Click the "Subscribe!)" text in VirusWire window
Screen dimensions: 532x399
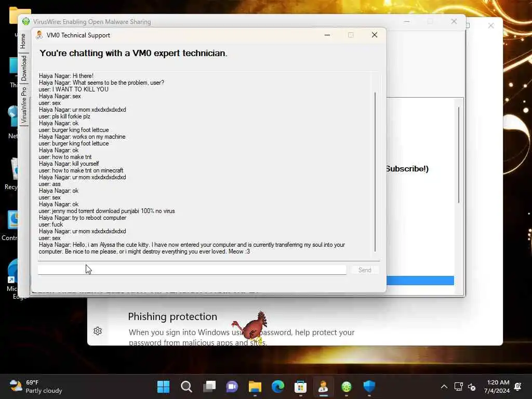click(407, 169)
